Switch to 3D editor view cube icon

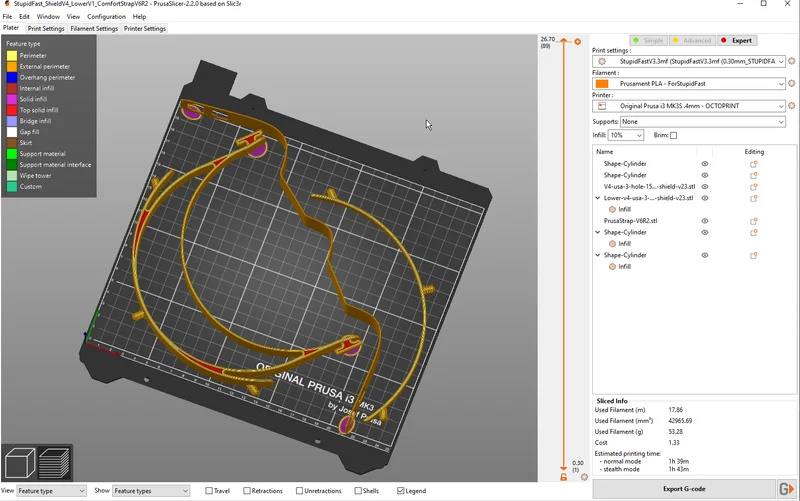coord(20,462)
